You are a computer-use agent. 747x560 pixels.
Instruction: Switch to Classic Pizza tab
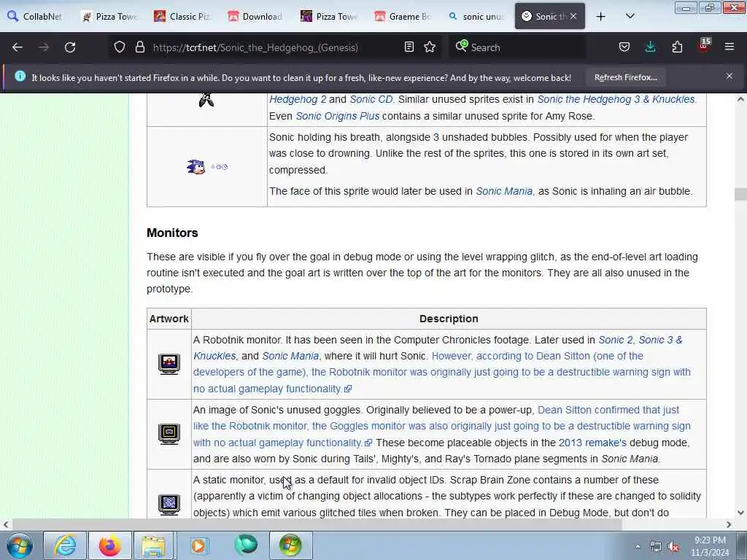pos(183,16)
